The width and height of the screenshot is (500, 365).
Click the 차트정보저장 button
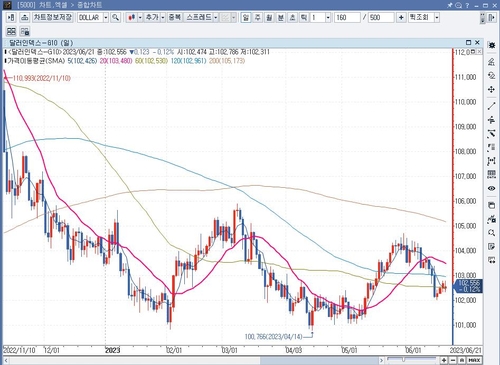click(x=53, y=17)
